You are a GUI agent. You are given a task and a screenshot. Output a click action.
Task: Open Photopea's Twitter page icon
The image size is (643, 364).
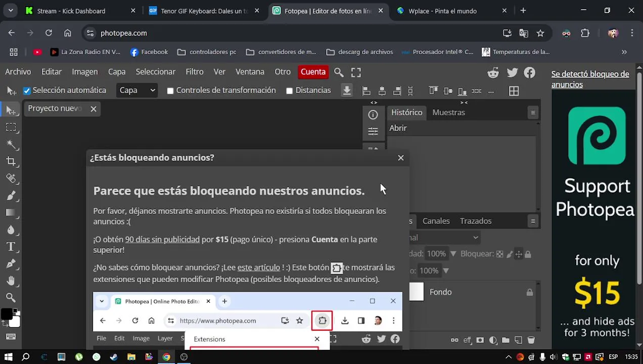click(512, 73)
